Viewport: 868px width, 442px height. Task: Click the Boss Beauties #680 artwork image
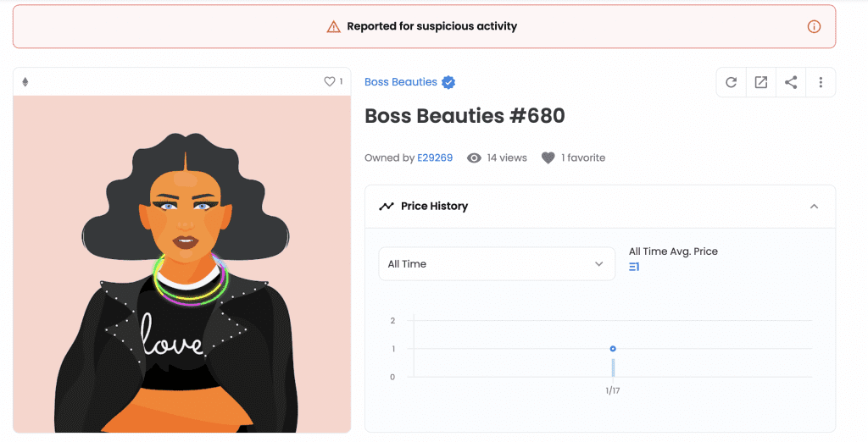(x=182, y=264)
